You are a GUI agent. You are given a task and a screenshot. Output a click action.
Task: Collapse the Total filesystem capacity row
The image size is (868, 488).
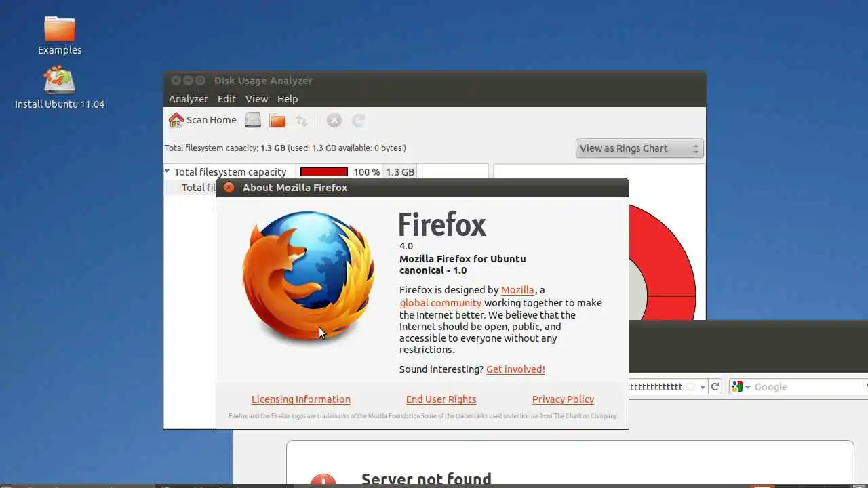pyautogui.click(x=167, y=171)
